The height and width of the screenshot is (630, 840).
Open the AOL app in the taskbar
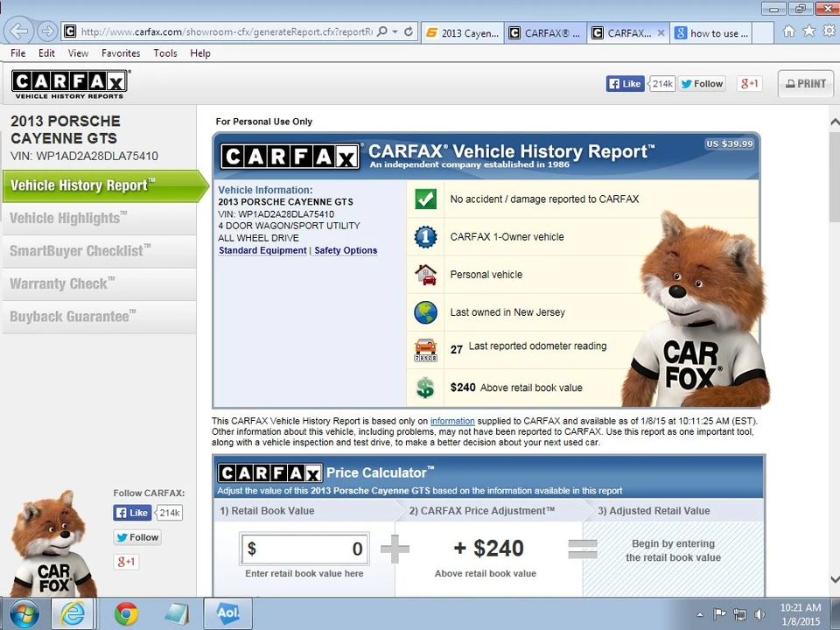click(x=227, y=614)
